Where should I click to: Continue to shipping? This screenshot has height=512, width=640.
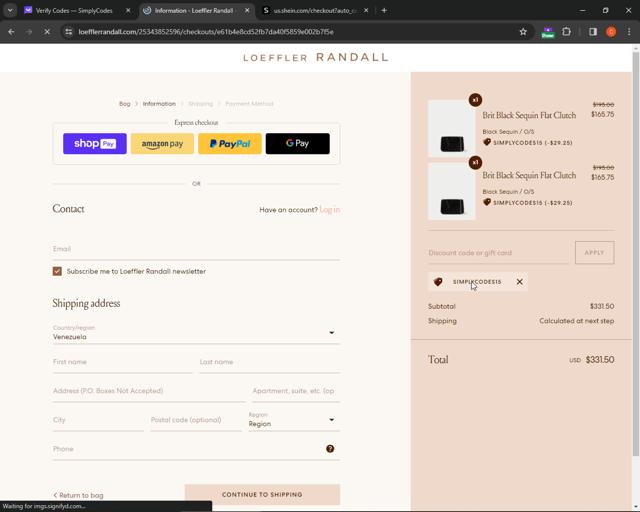pyautogui.click(x=262, y=495)
